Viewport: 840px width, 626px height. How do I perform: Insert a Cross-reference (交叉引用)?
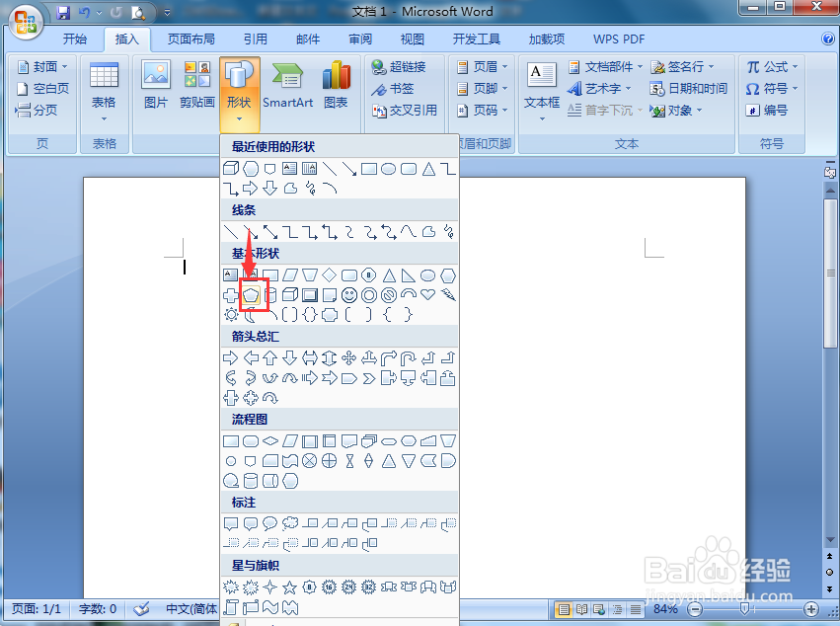(405, 111)
